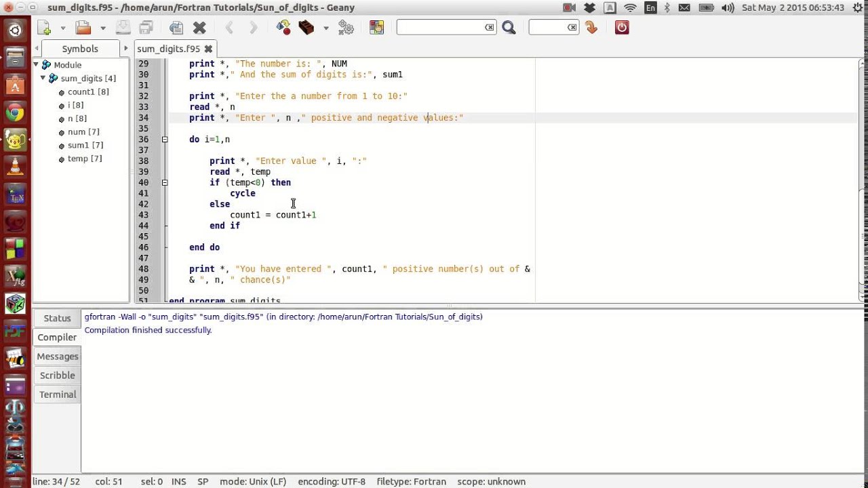
Task: Open Xfig from the launcher
Action: click(15, 276)
